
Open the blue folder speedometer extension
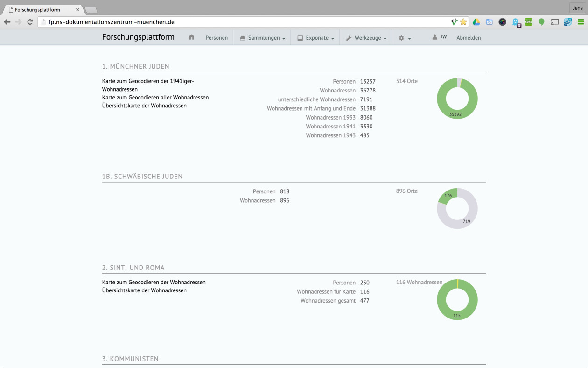click(x=490, y=22)
